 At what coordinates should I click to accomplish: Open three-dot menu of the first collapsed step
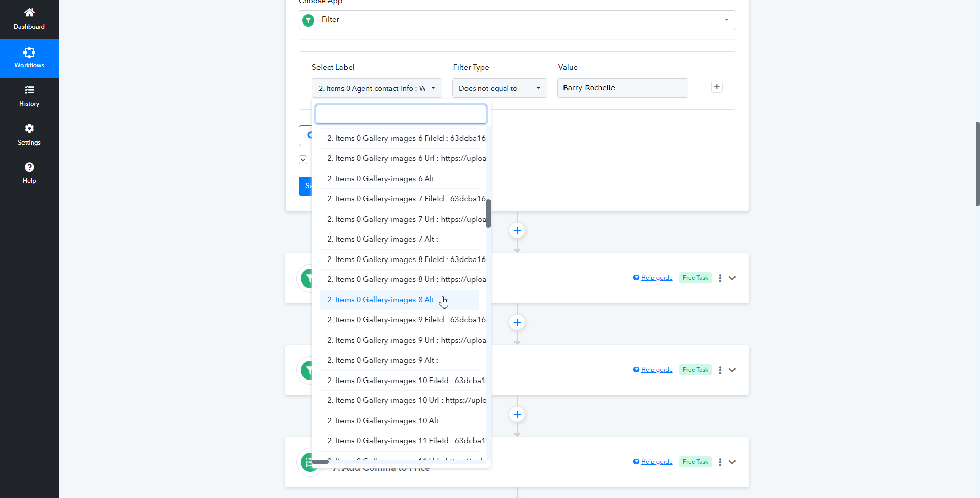[x=720, y=278]
